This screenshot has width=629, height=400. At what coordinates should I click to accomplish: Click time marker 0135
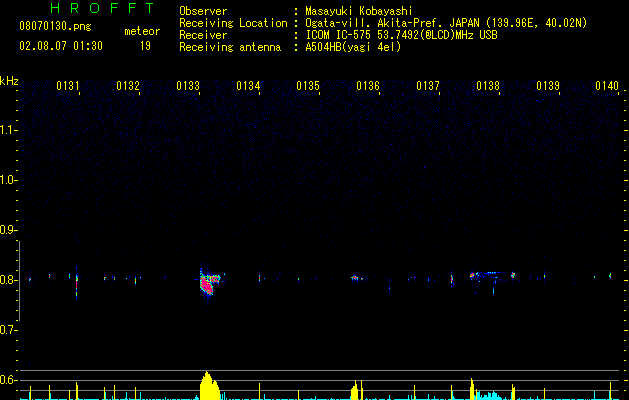click(308, 86)
